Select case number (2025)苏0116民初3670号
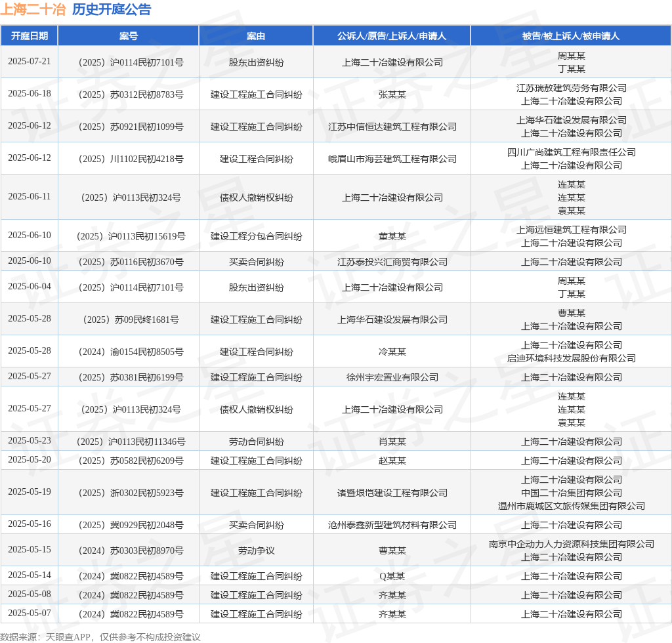The width and height of the screenshot is (672, 643). [x=131, y=262]
